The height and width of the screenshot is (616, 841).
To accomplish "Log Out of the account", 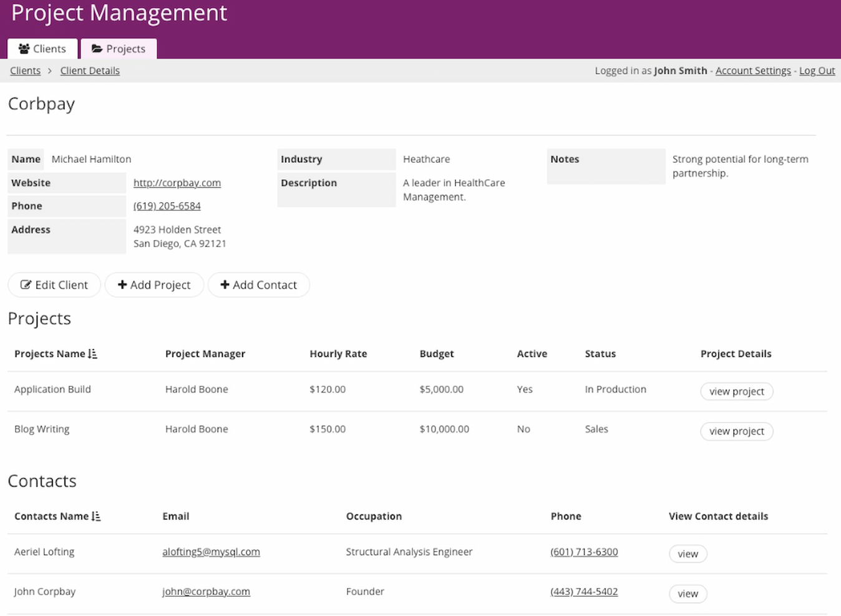I will (817, 71).
